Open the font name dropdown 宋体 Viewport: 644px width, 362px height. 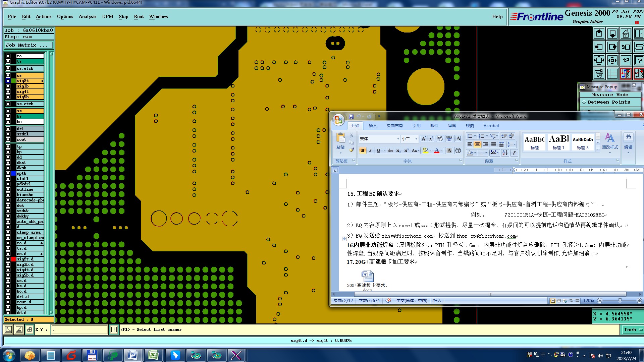pyautogui.click(x=398, y=139)
